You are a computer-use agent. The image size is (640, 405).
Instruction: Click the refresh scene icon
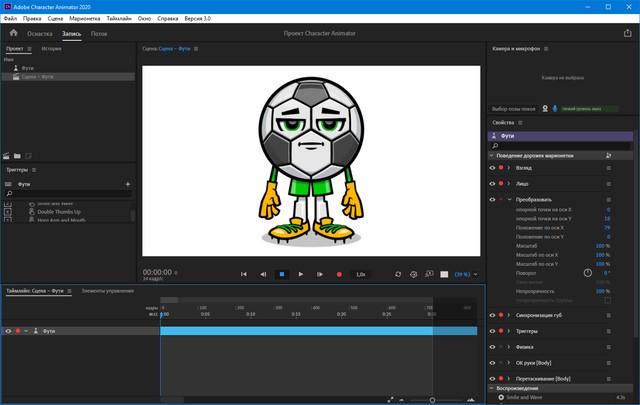point(398,274)
